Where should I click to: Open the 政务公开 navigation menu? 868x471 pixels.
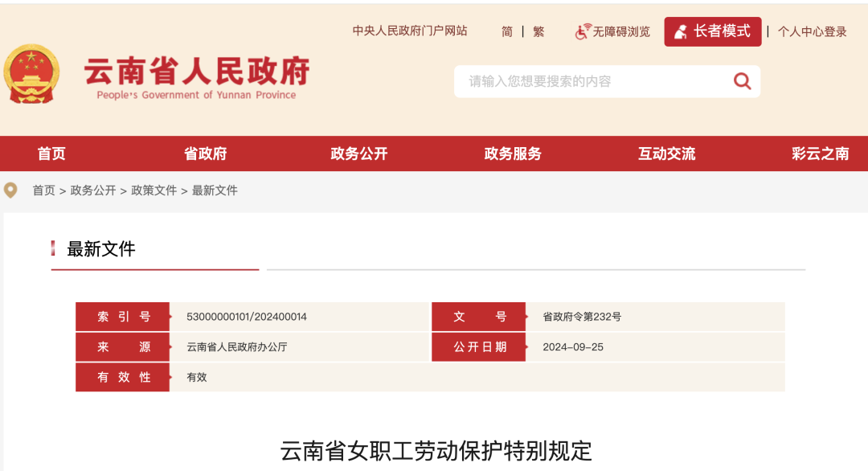pyautogui.click(x=361, y=154)
